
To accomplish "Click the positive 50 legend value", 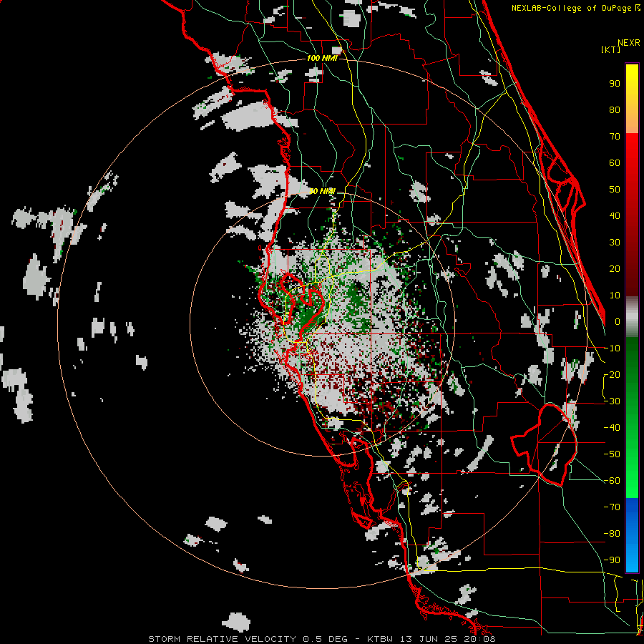I will click(x=615, y=190).
